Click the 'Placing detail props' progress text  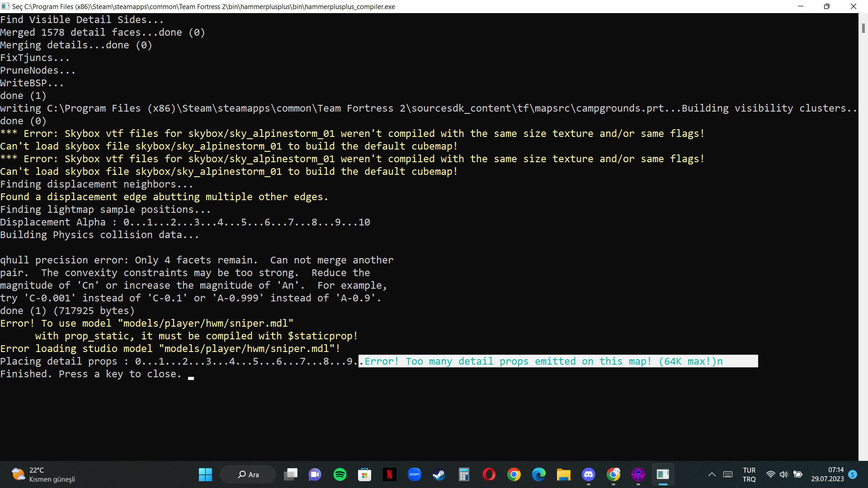point(179,361)
